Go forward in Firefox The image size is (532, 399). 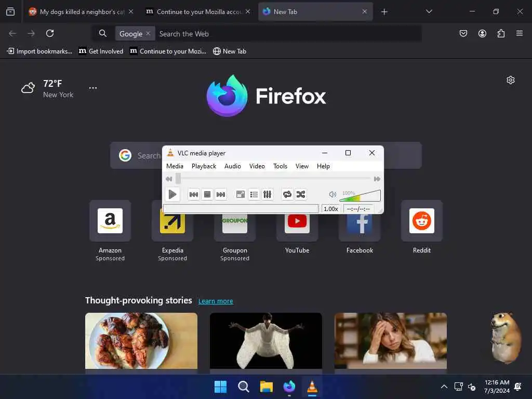pos(31,33)
